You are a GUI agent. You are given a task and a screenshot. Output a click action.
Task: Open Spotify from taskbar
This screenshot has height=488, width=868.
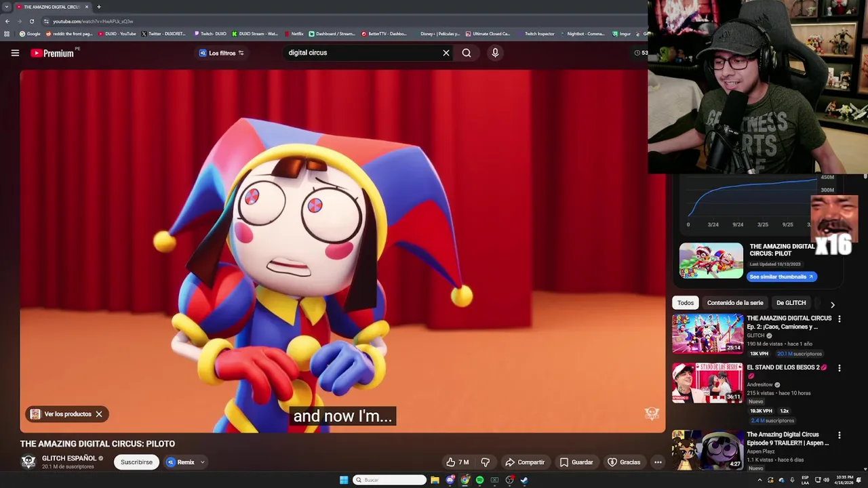coord(480,480)
